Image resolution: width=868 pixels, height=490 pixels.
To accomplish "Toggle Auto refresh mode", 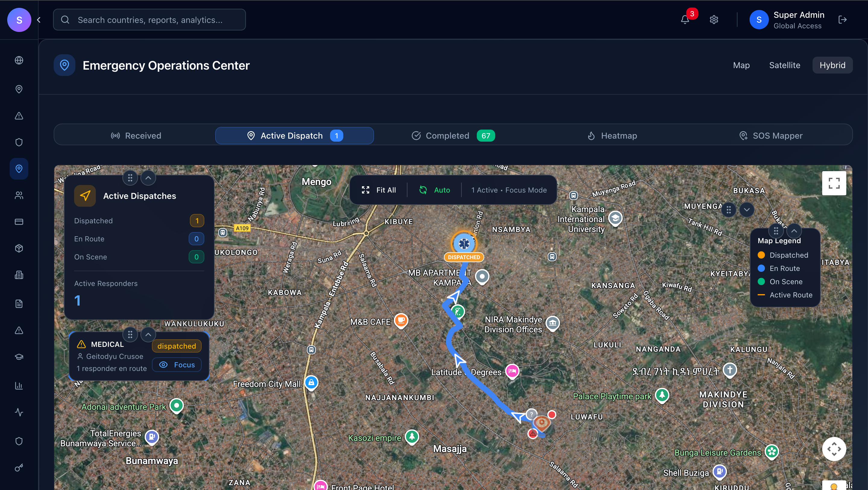I will point(434,190).
